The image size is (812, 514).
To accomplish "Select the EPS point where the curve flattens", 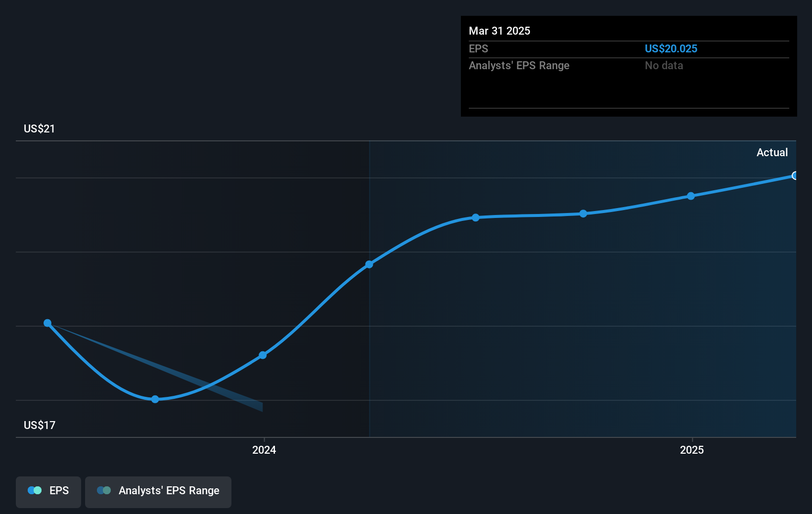I will (x=476, y=217).
